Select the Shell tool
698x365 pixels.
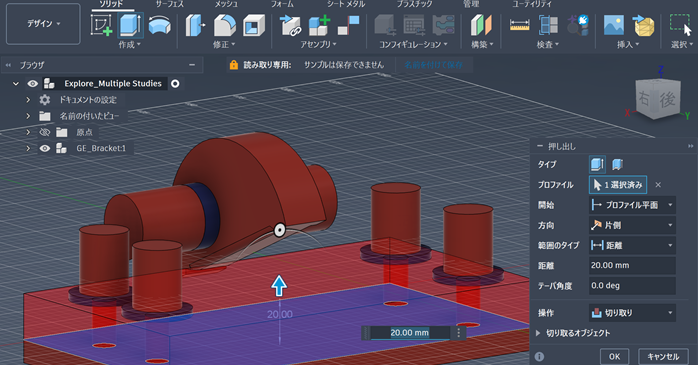[254, 25]
